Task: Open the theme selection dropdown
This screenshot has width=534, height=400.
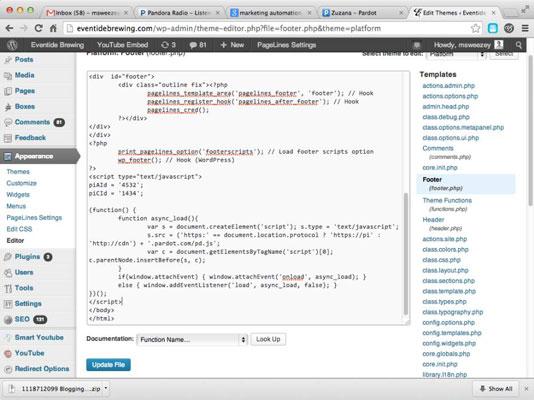Action: 456,54
